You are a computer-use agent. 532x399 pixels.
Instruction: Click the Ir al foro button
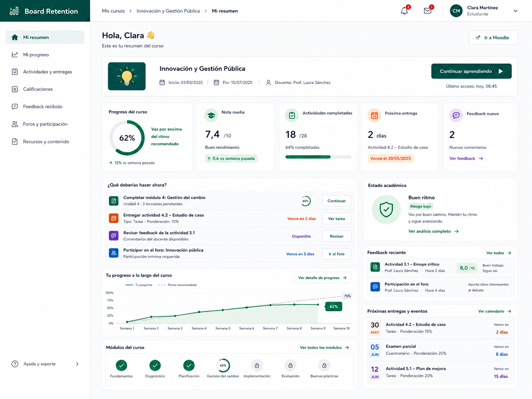coord(337,254)
